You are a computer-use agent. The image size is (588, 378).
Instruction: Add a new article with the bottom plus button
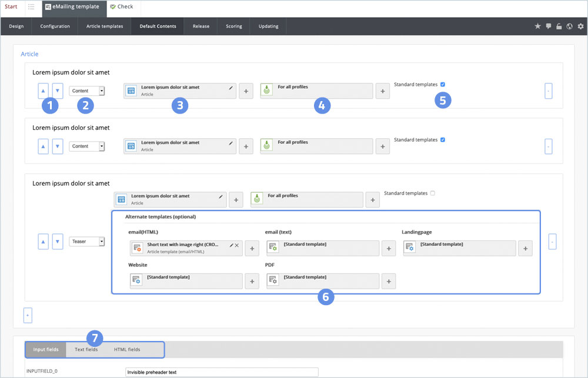[28, 315]
